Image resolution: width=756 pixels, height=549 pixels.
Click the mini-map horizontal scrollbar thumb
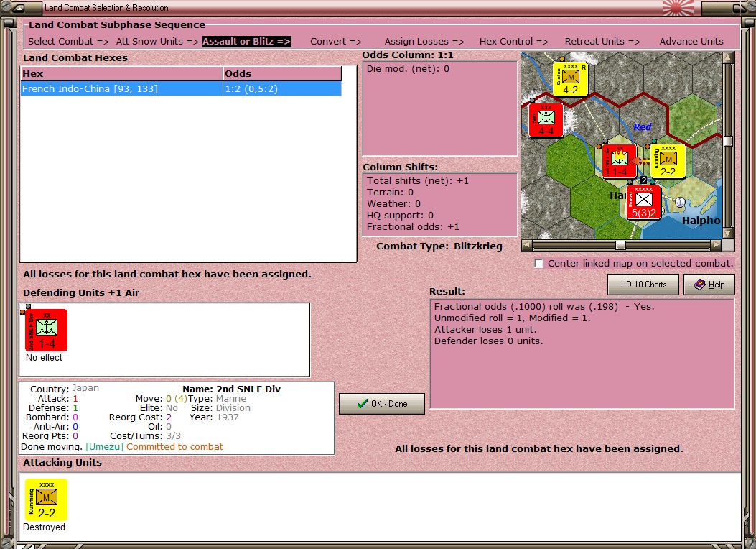[x=620, y=245]
